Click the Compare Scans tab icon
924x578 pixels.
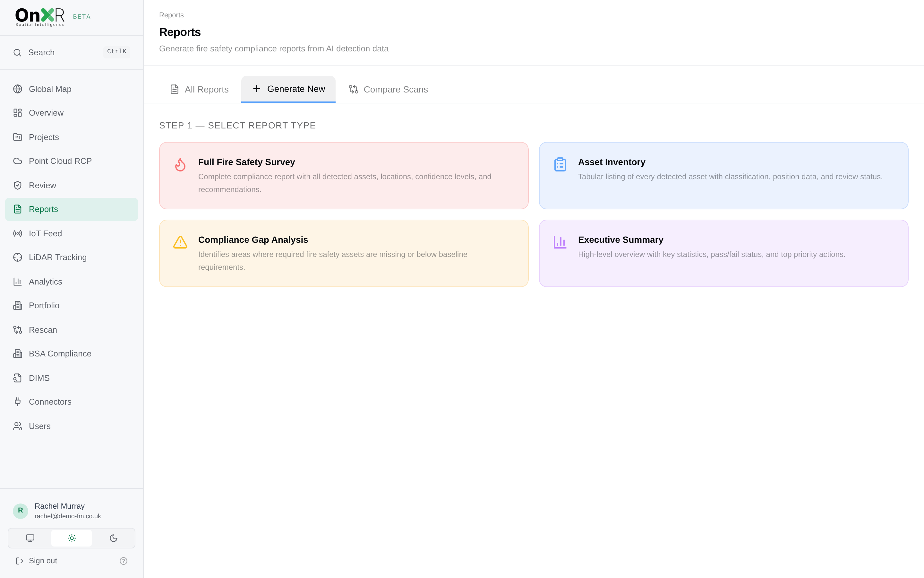(x=354, y=89)
